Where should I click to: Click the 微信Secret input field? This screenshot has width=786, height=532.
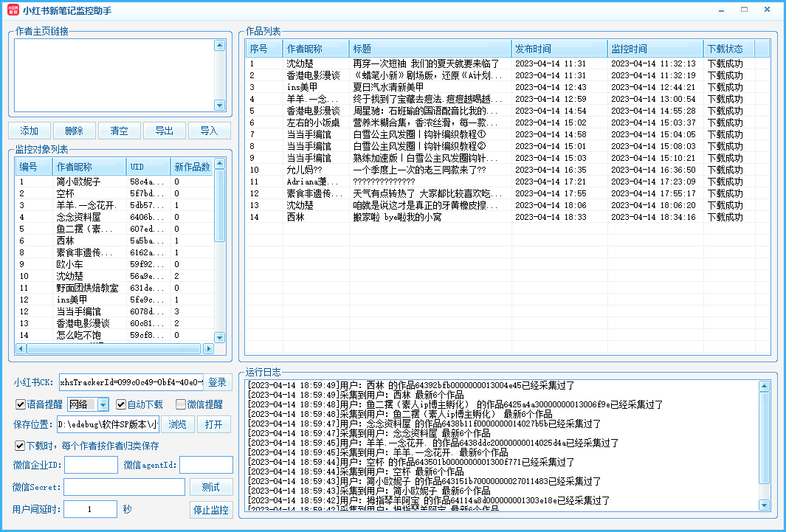(124, 487)
